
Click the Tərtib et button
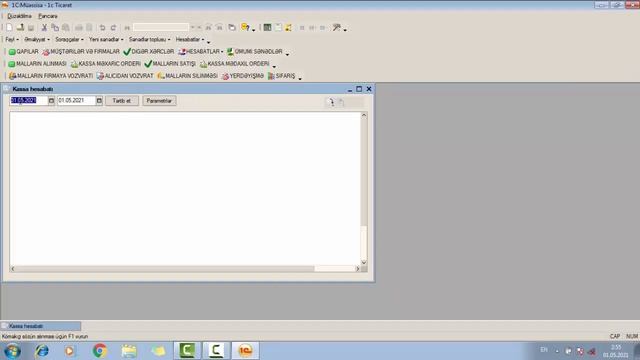click(122, 101)
